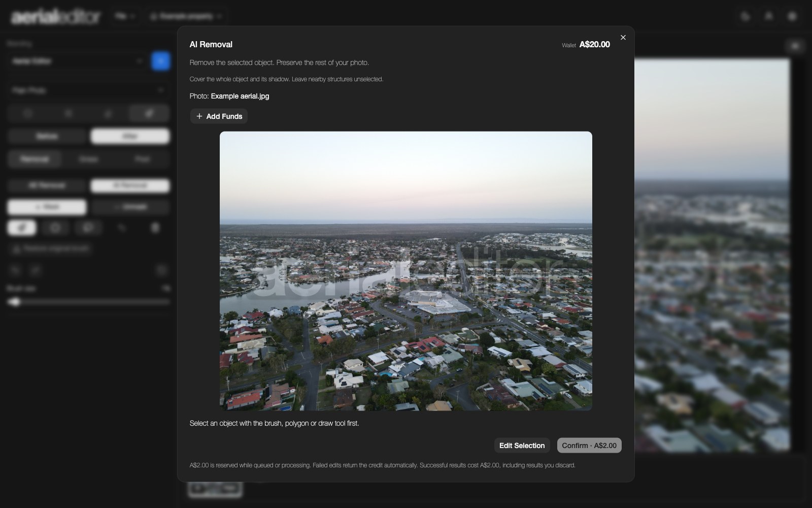
Task: Click the blue square button beside the Aerial Editor dropdown
Action: tap(161, 61)
